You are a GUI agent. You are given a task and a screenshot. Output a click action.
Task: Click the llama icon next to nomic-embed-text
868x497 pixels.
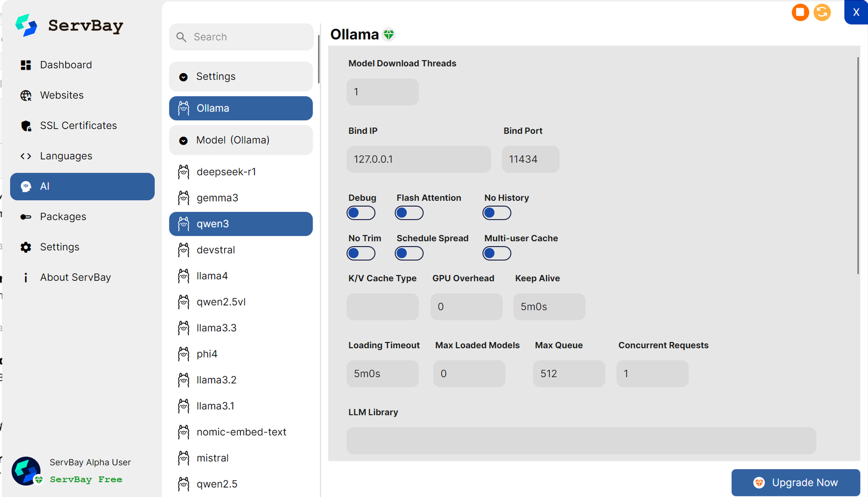tap(184, 432)
